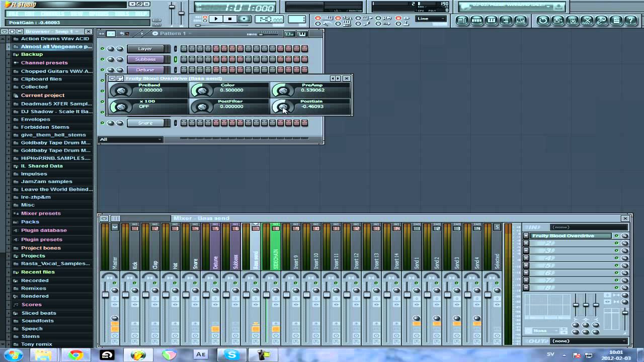The image size is (644, 362).
Task: Open Chrome from the taskbar
Action: [x=75, y=355]
